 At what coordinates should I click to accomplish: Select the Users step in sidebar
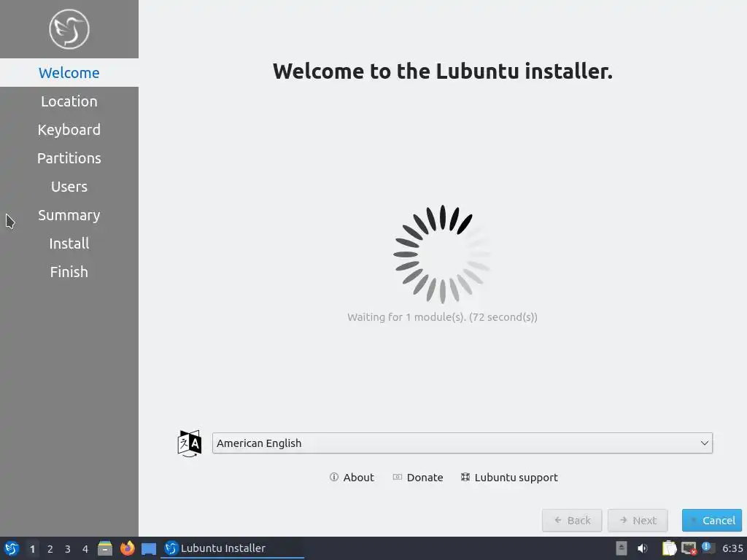pyautogui.click(x=69, y=187)
